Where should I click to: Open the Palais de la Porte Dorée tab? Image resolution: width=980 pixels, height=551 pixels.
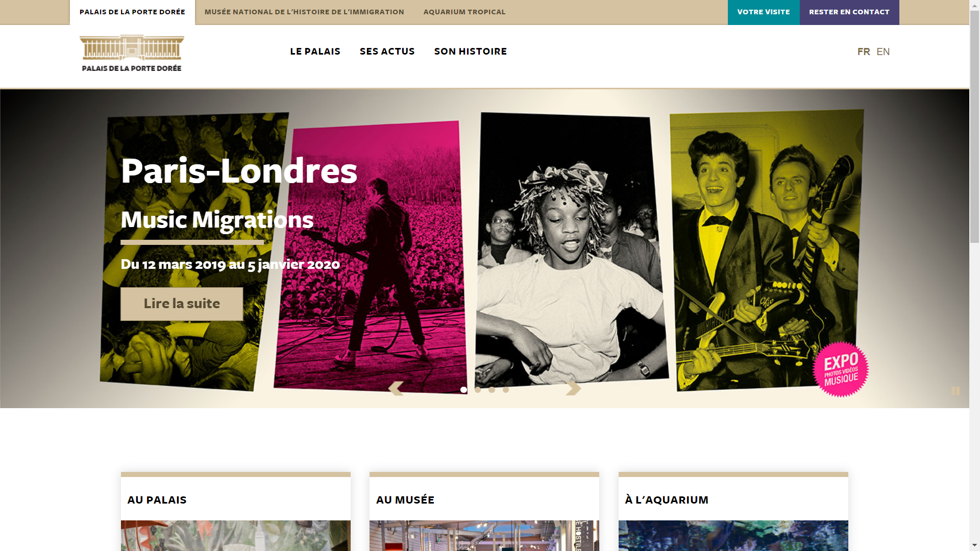tap(132, 12)
